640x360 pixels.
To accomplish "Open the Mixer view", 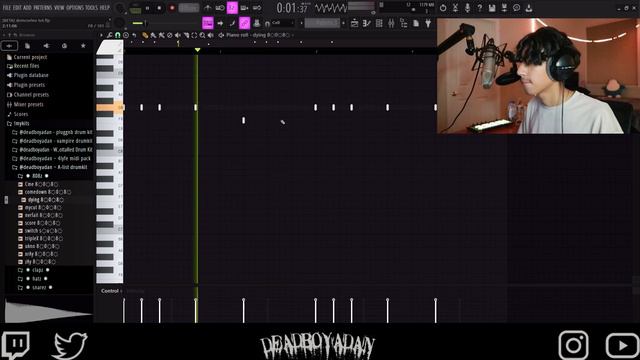I will pos(391,23).
